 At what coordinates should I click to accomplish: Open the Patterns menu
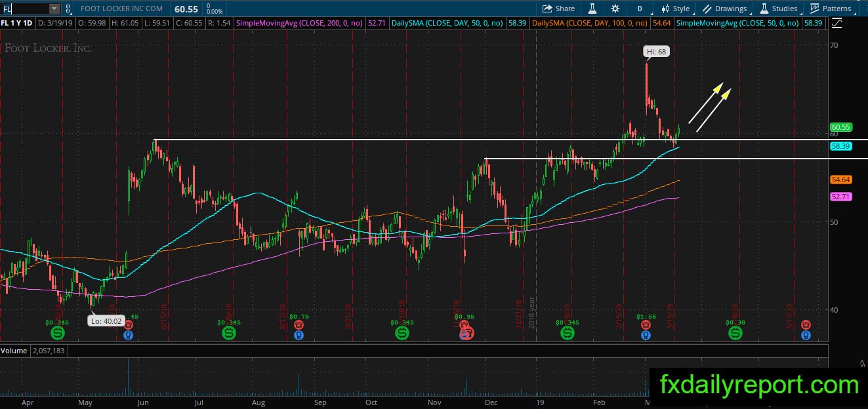tap(831, 9)
